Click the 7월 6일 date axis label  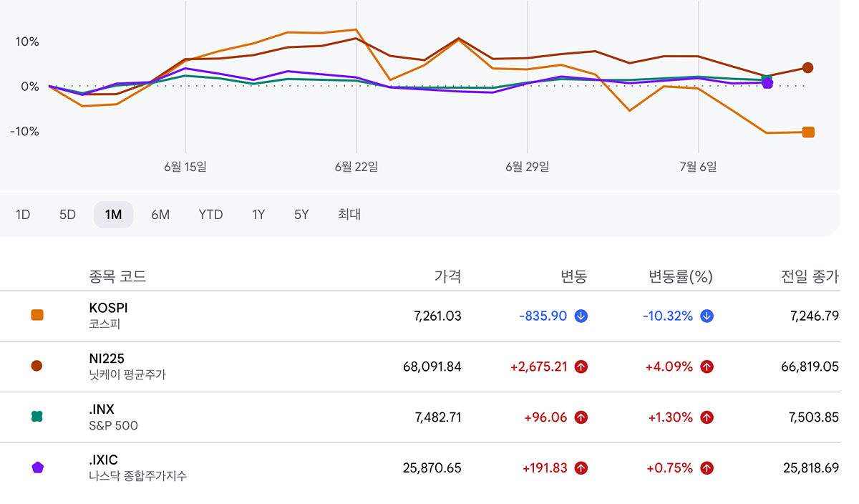(698, 167)
